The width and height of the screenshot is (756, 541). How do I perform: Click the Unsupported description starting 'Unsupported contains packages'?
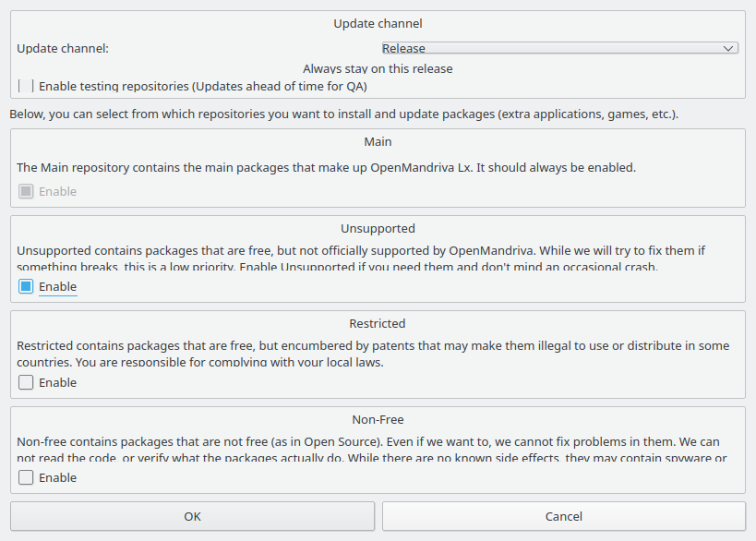pos(361,258)
